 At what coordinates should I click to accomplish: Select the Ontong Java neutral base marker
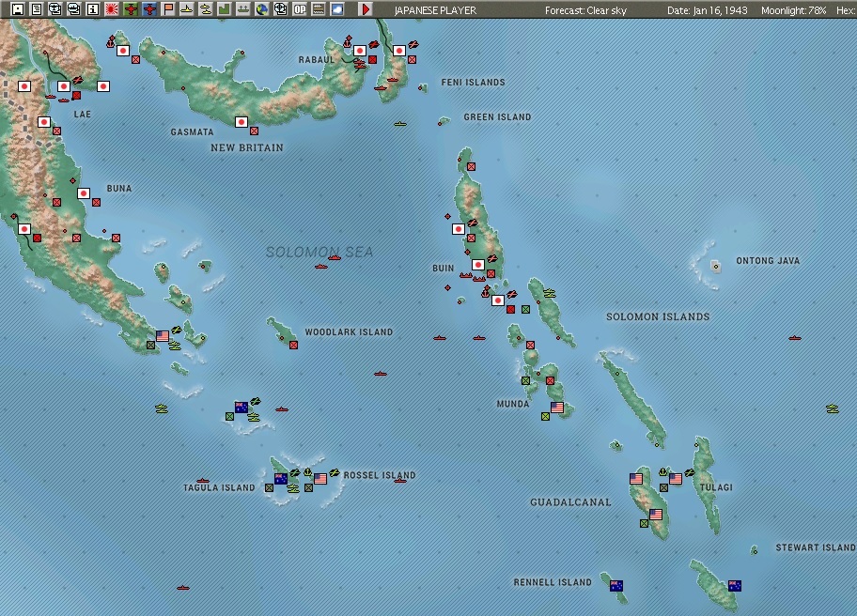[715, 267]
